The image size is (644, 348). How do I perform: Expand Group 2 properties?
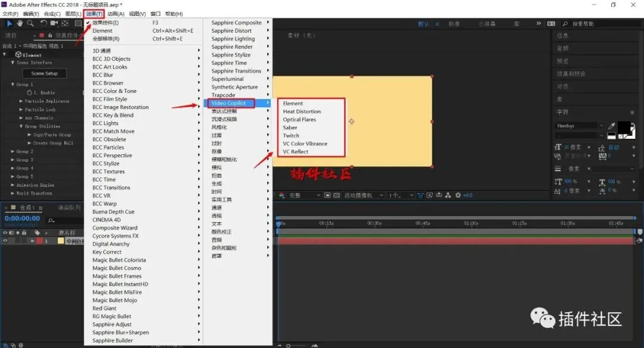point(13,151)
